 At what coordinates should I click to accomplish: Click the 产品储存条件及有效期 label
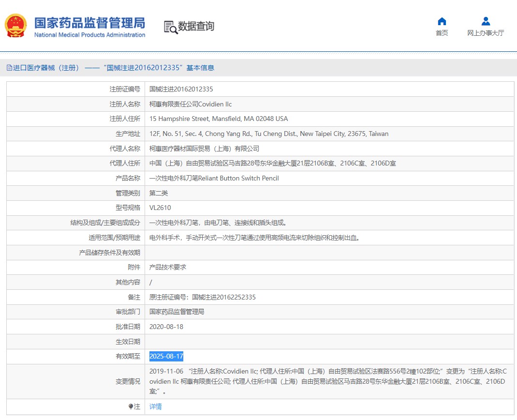click(109, 253)
